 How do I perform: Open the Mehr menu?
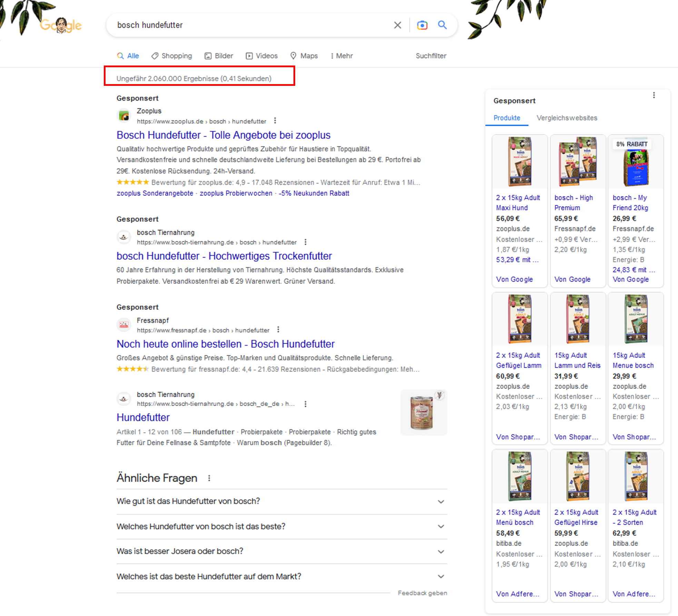(x=341, y=56)
